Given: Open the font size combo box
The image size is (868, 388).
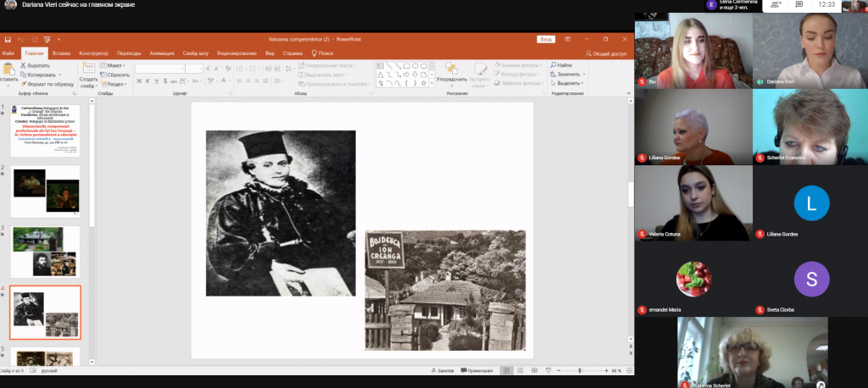Looking at the screenshot, I should 194,69.
